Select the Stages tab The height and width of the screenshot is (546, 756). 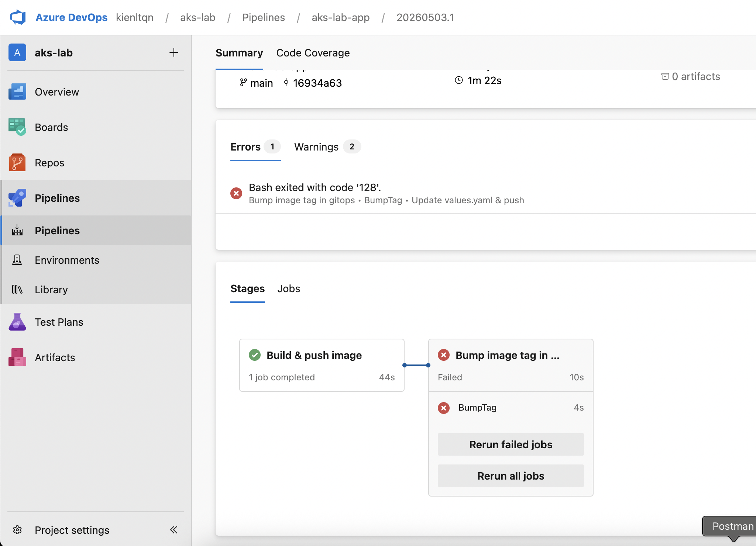tap(248, 288)
